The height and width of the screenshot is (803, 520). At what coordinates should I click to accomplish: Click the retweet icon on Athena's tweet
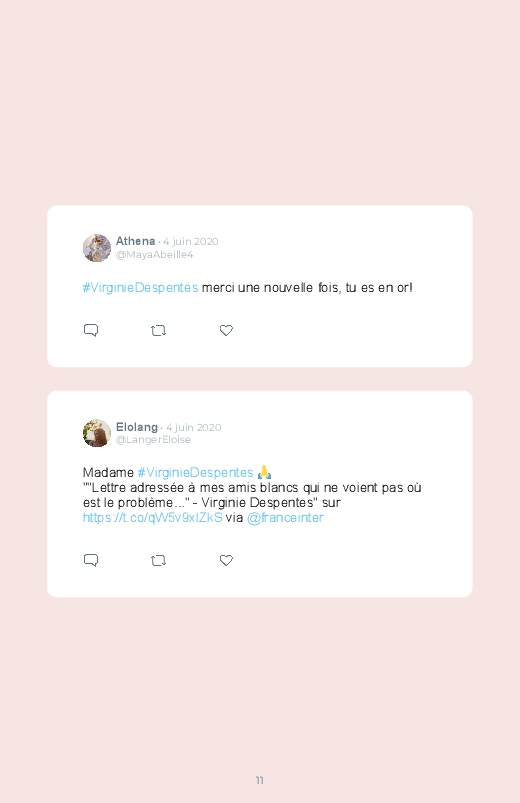click(x=158, y=331)
